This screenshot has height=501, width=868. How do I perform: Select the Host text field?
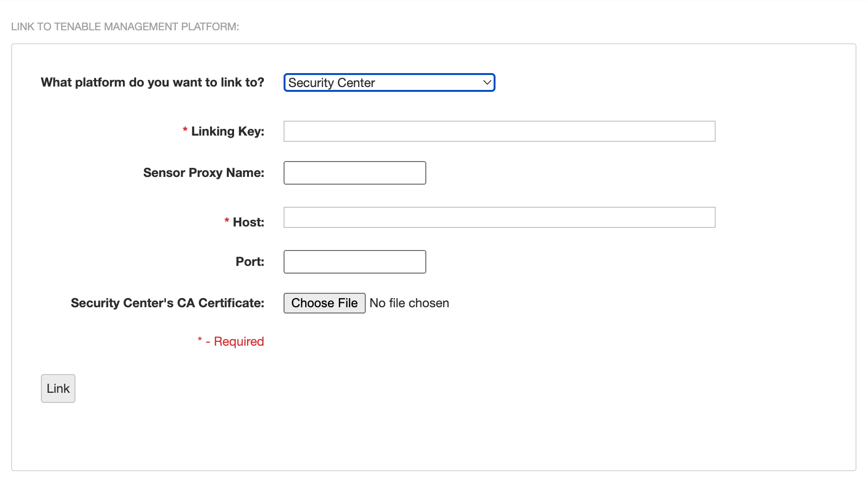[499, 217]
